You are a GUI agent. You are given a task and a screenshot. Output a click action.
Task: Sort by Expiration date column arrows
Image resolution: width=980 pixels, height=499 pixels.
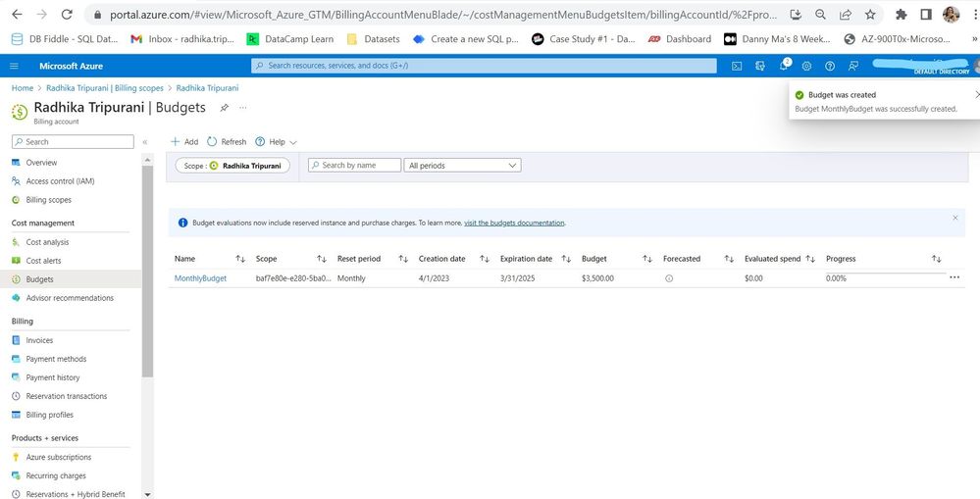pyautogui.click(x=566, y=259)
